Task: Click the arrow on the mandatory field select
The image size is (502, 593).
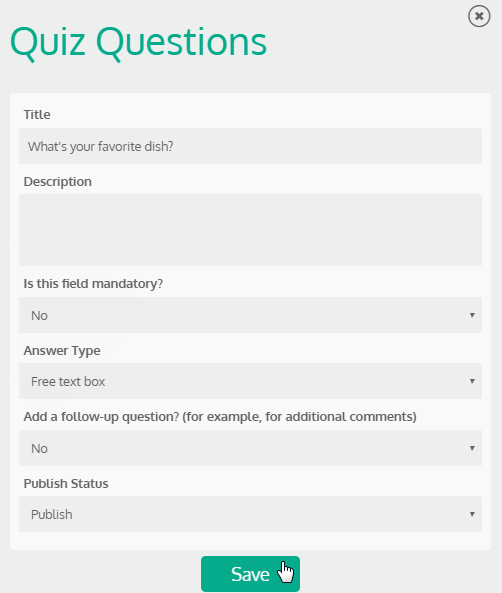Action: 472,315
